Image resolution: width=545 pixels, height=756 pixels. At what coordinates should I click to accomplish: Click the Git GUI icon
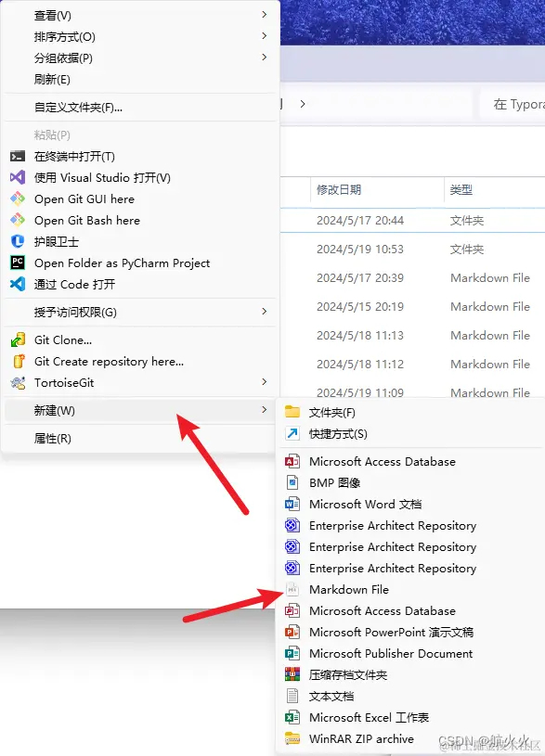pos(18,199)
